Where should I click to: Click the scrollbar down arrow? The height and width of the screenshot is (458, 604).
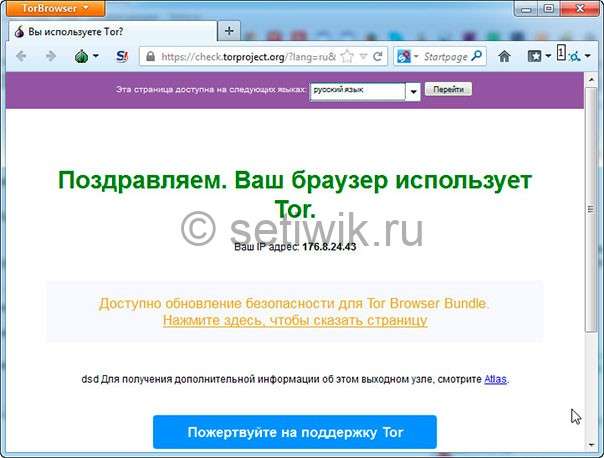point(591,445)
